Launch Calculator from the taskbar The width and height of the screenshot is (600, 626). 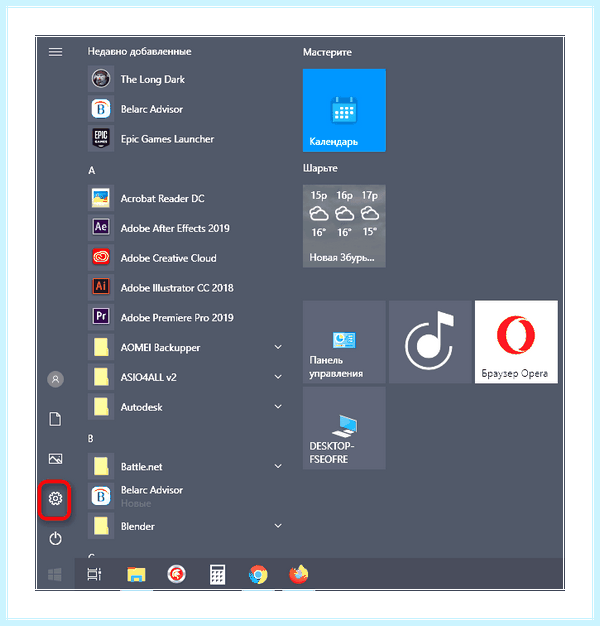tap(218, 575)
